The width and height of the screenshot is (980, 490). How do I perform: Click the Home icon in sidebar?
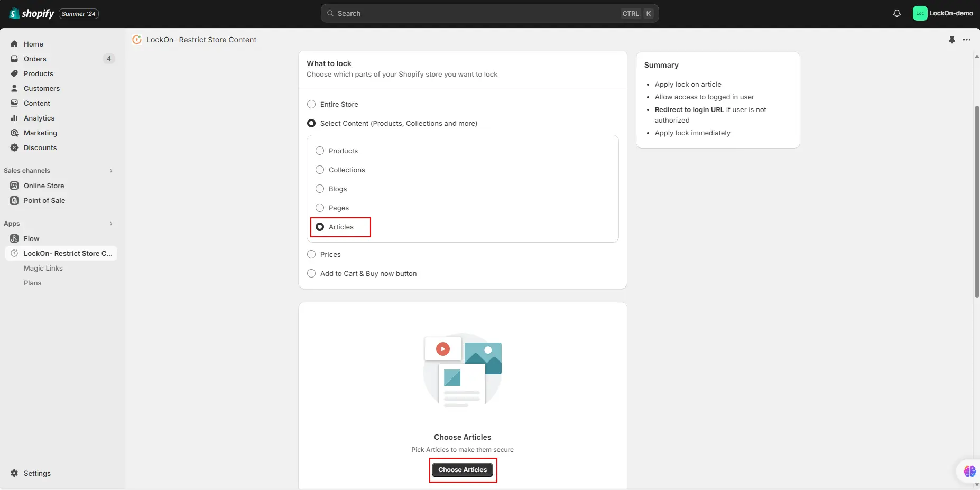point(14,44)
